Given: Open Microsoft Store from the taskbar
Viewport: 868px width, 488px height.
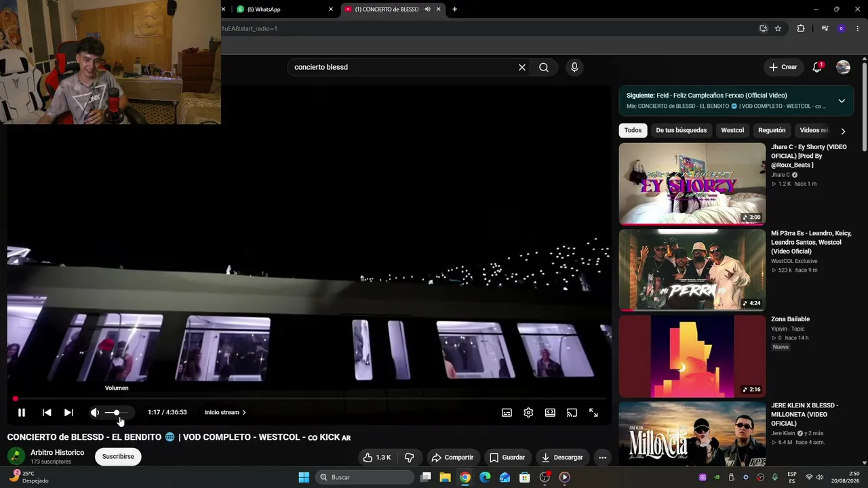Looking at the screenshot, I should 524,477.
